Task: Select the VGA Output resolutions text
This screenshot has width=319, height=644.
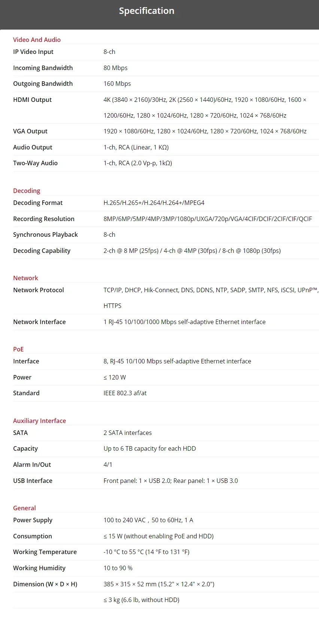Action: click(x=205, y=131)
